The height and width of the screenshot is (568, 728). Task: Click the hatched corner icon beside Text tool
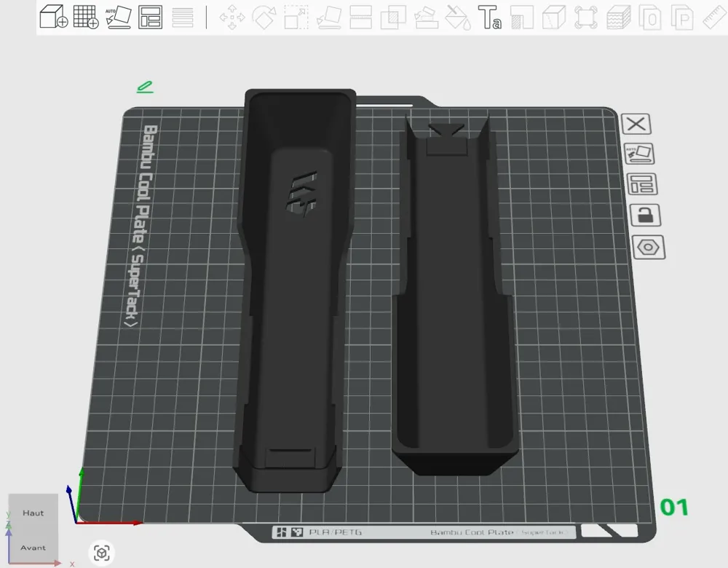(522, 17)
